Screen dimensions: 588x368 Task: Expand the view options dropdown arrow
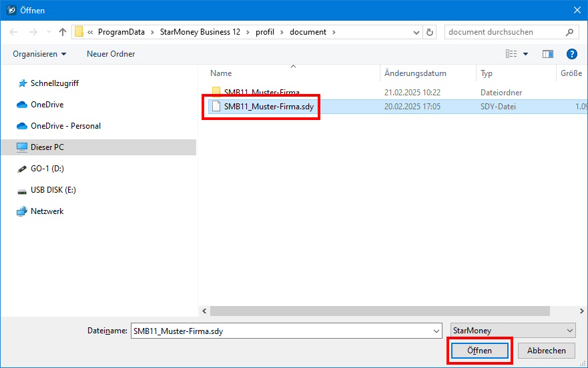(x=526, y=54)
